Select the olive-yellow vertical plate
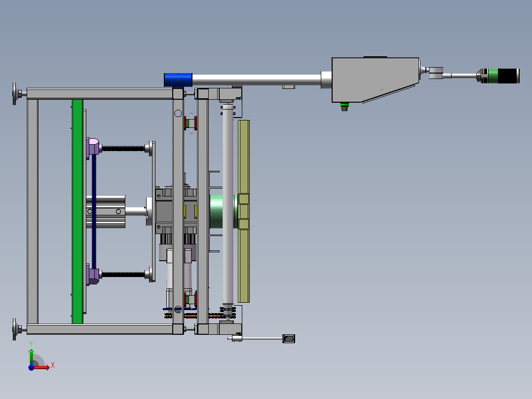The width and height of the screenshot is (532, 399). pyautogui.click(x=244, y=211)
